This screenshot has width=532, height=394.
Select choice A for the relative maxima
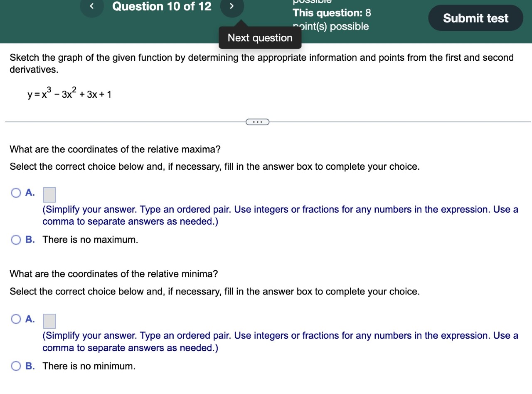[16, 193]
